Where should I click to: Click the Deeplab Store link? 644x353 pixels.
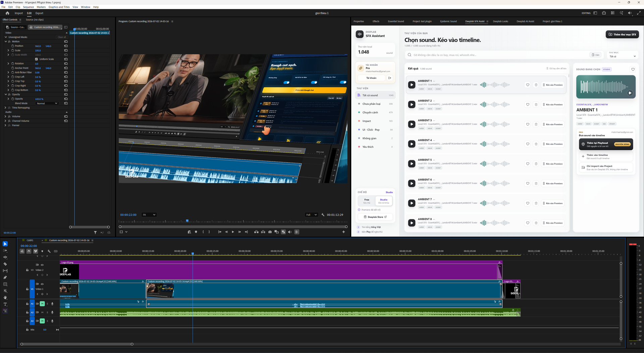pos(375,217)
